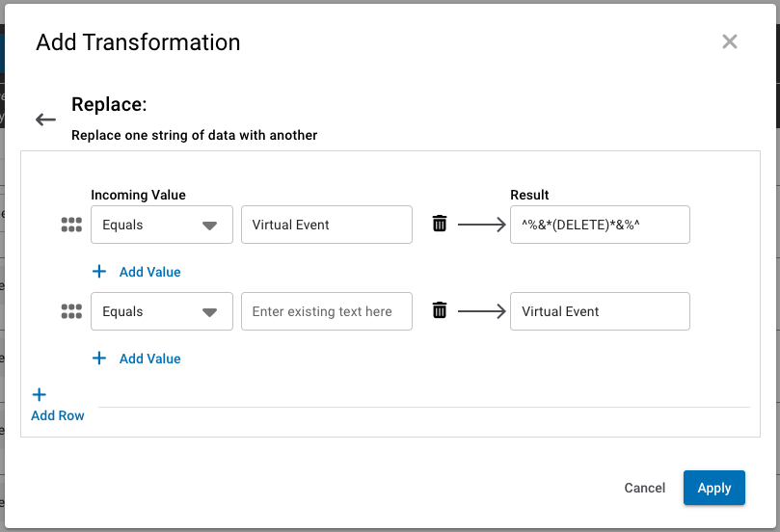The image size is (780, 532).
Task: Click the 'Enter existing text here' field
Action: coord(327,311)
